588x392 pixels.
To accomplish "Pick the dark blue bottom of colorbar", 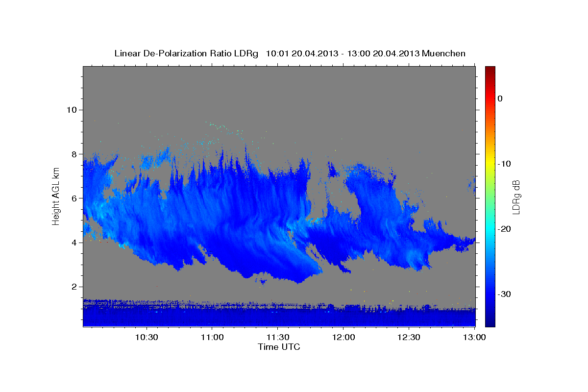I will pyautogui.click(x=490, y=322).
